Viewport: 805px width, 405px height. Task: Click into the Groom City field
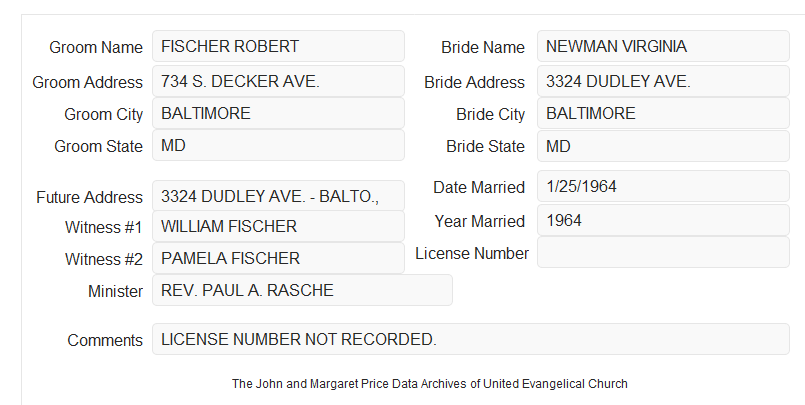pyautogui.click(x=278, y=113)
